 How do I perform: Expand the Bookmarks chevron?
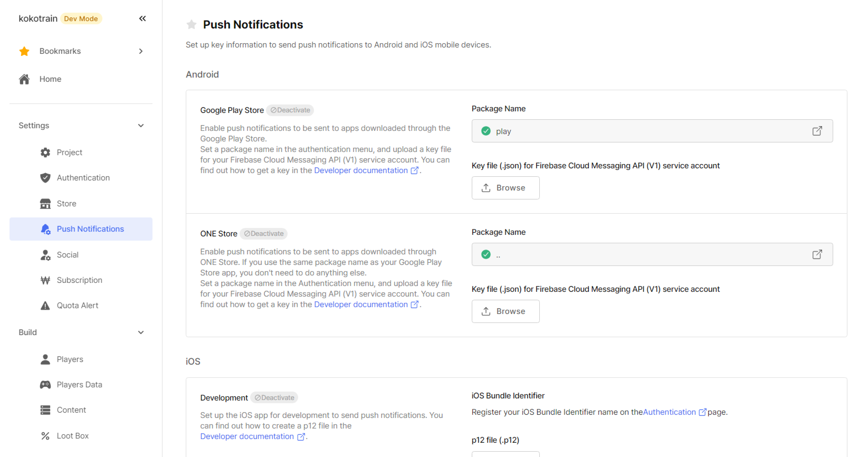141,51
